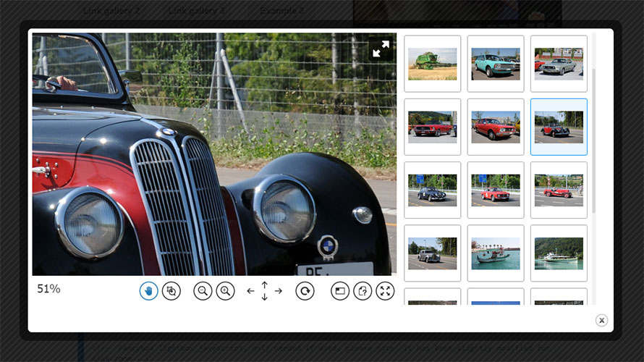Click the expand arrows overlaid on the image

pos(381,49)
